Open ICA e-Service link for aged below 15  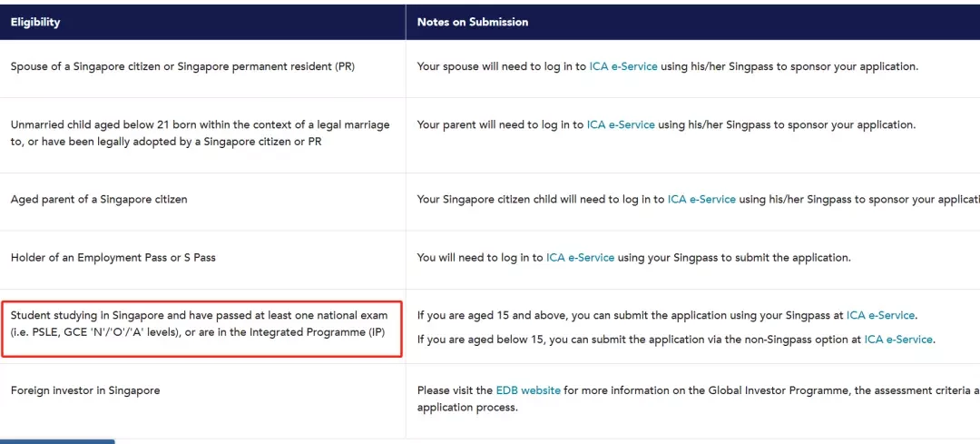coord(898,340)
